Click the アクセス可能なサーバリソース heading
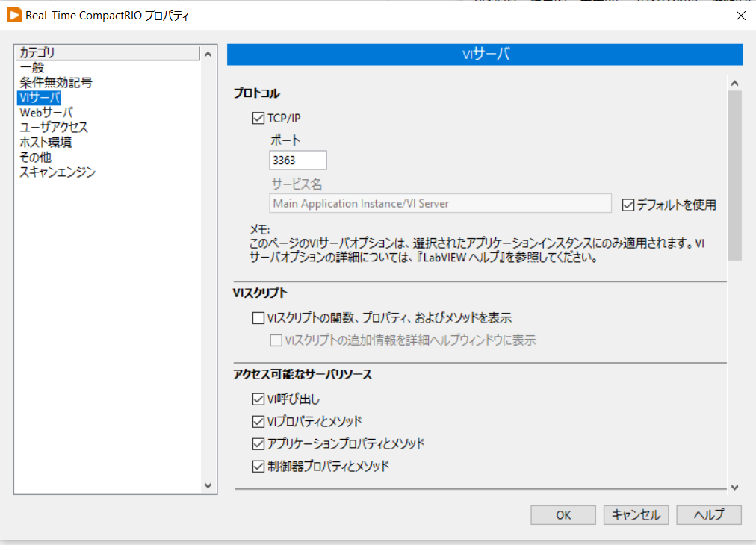 point(303,375)
